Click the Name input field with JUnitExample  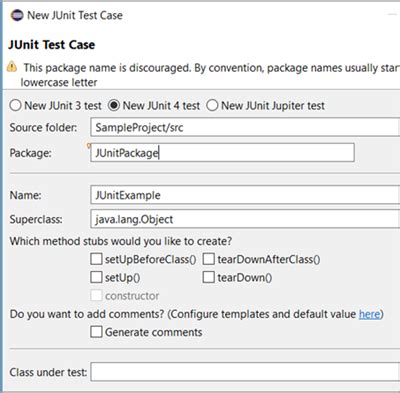pyautogui.click(x=245, y=195)
